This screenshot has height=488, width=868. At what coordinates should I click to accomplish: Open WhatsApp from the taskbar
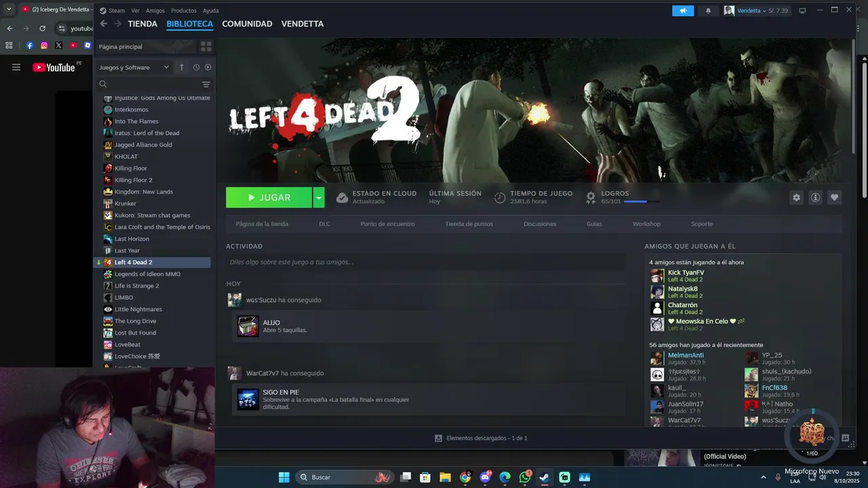coord(525,477)
